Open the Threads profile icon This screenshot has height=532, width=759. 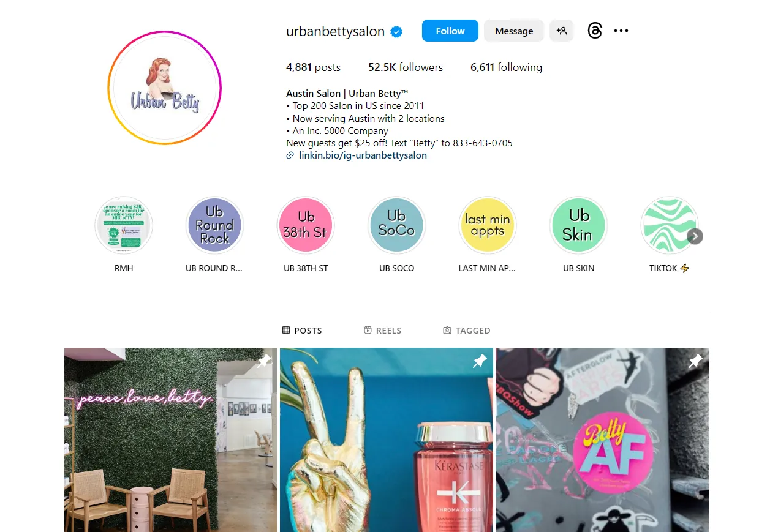click(595, 31)
